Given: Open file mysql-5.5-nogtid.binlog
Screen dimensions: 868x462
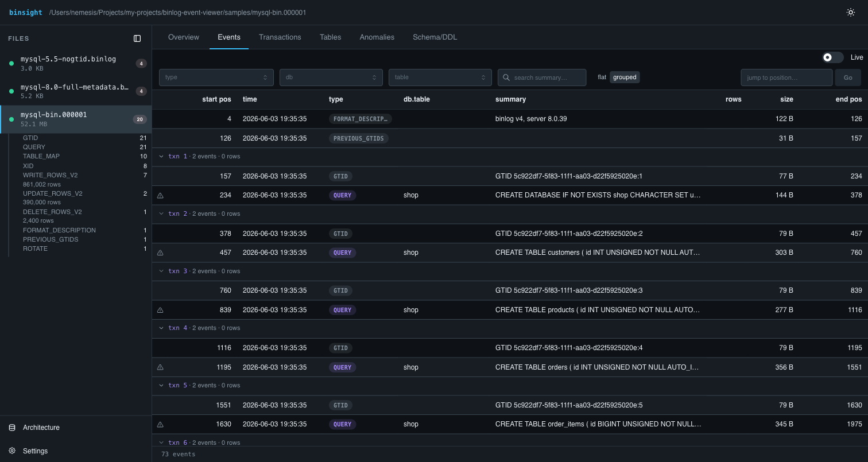Looking at the screenshot, I should (76, 64).
